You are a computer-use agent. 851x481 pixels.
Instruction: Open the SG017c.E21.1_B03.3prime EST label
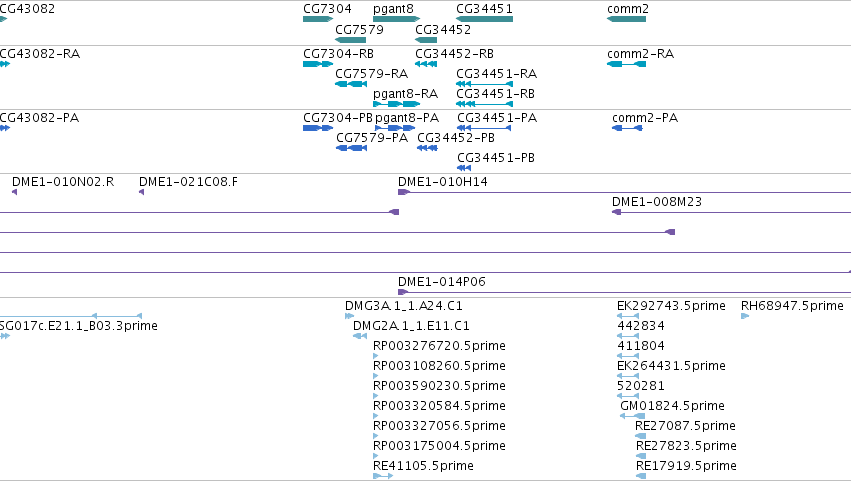coord(79,326)
